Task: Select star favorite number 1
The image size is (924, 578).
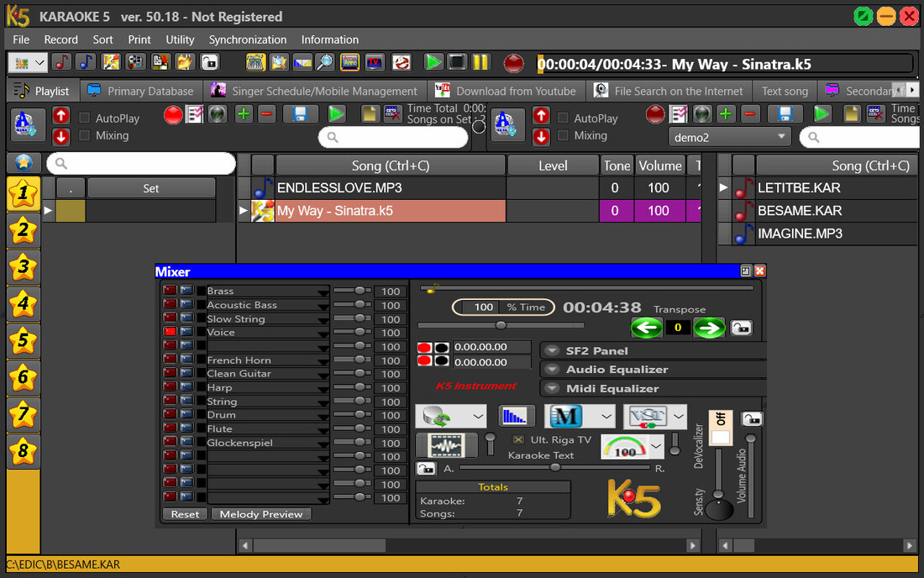Action: (23, 193)
